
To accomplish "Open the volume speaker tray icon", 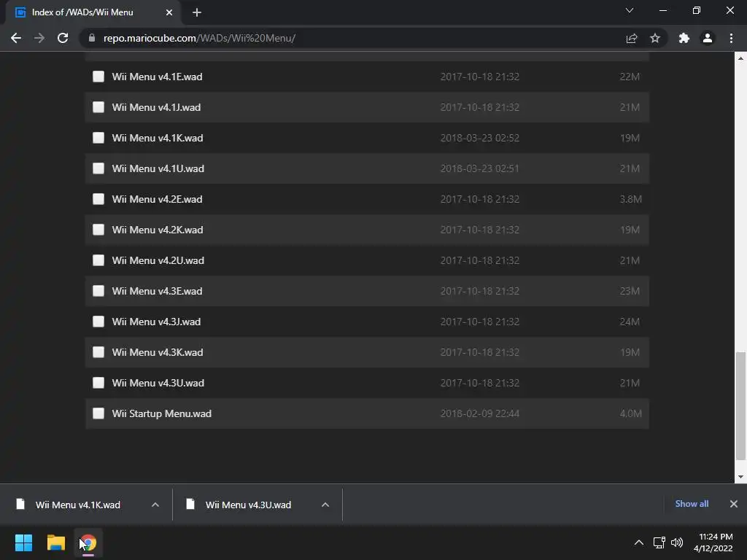I will (x=676, y=542).
